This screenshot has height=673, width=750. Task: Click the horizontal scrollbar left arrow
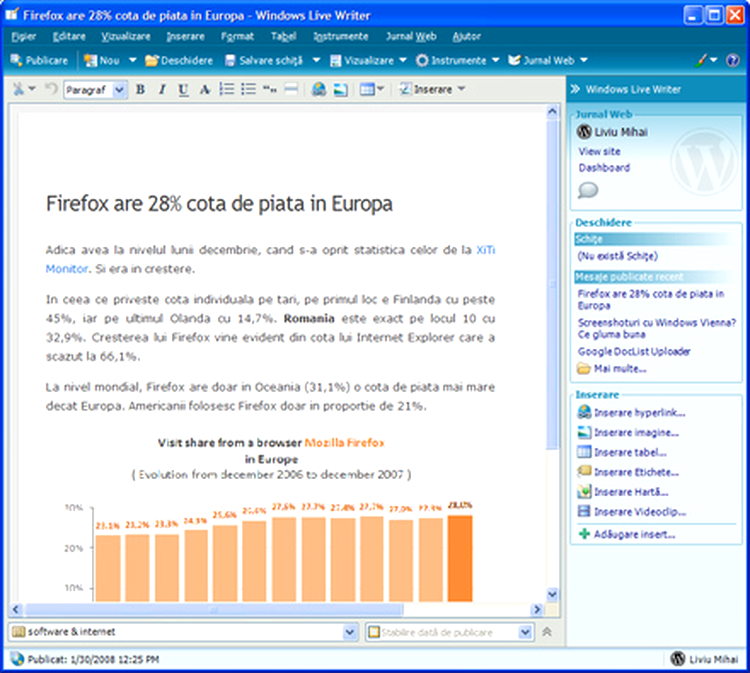point(16,609)
